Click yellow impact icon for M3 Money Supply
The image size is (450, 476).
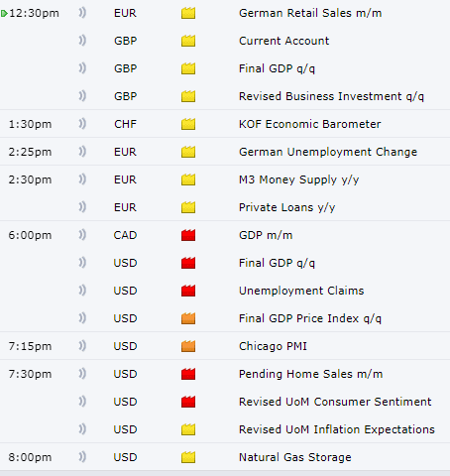coord(188,179)
